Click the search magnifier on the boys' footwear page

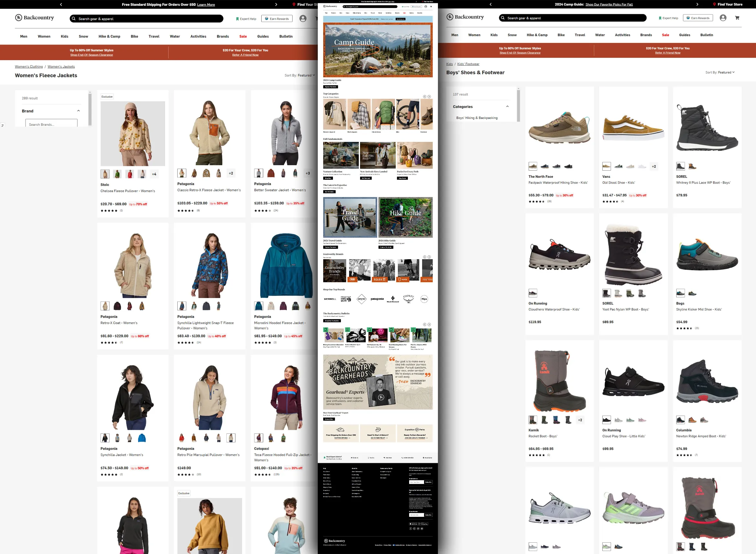point(502,18)
